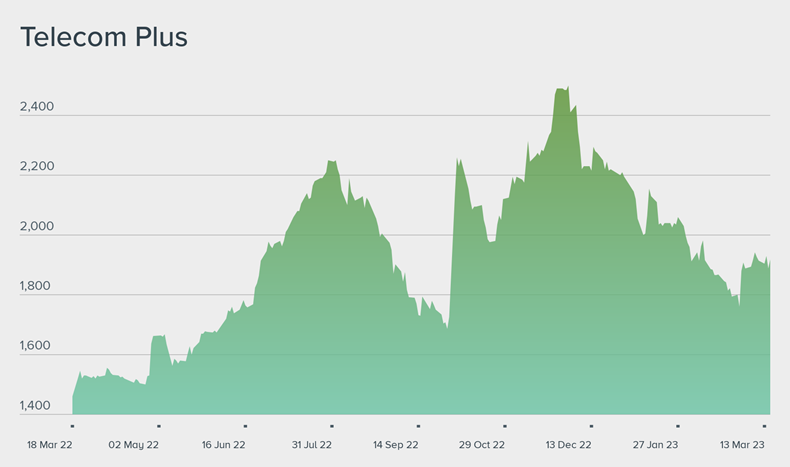Select the 2,200 y-axis label
Screen dimensions: 790x467
(37, 167)
